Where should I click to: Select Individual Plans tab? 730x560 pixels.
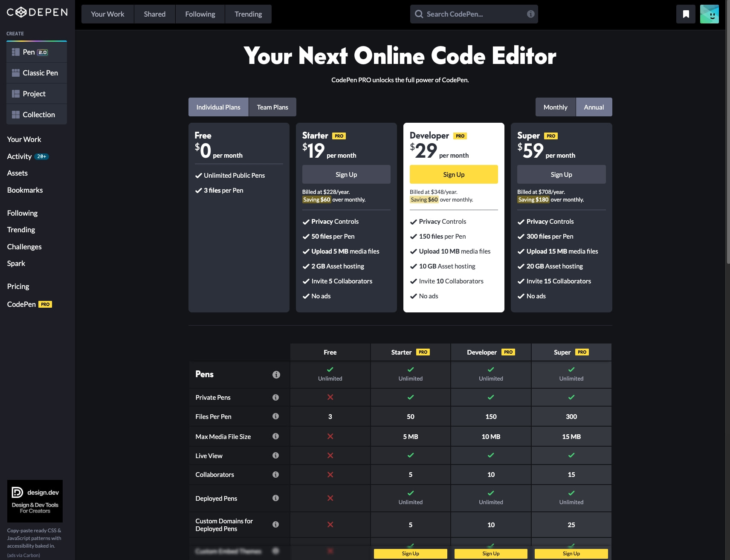coord(218,107)
